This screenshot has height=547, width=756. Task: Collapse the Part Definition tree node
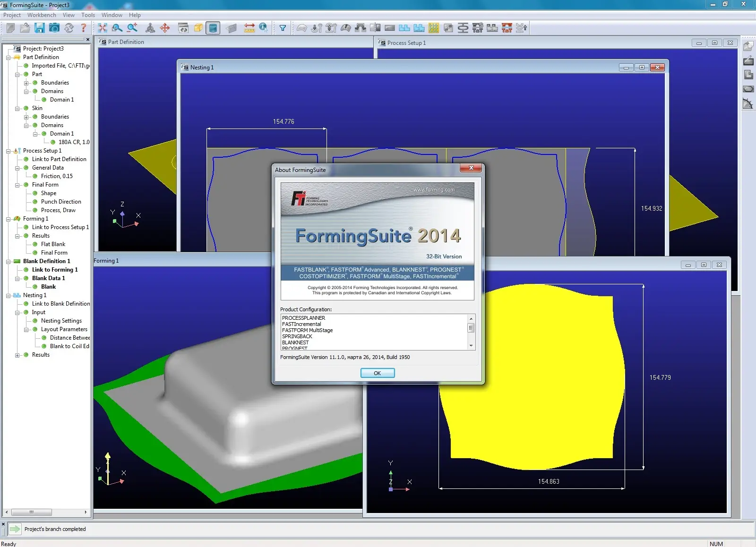8,57
